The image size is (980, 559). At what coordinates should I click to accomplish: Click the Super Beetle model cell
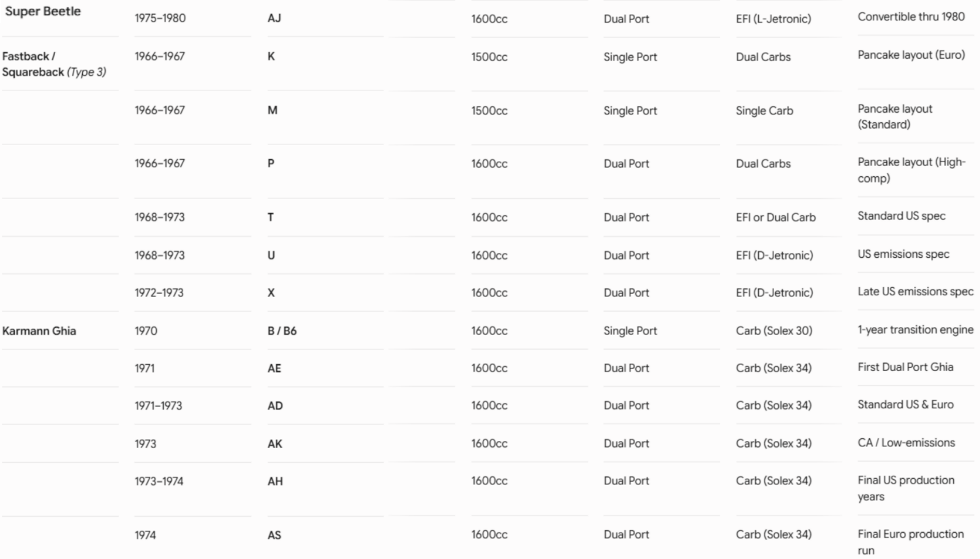[43, 11]
